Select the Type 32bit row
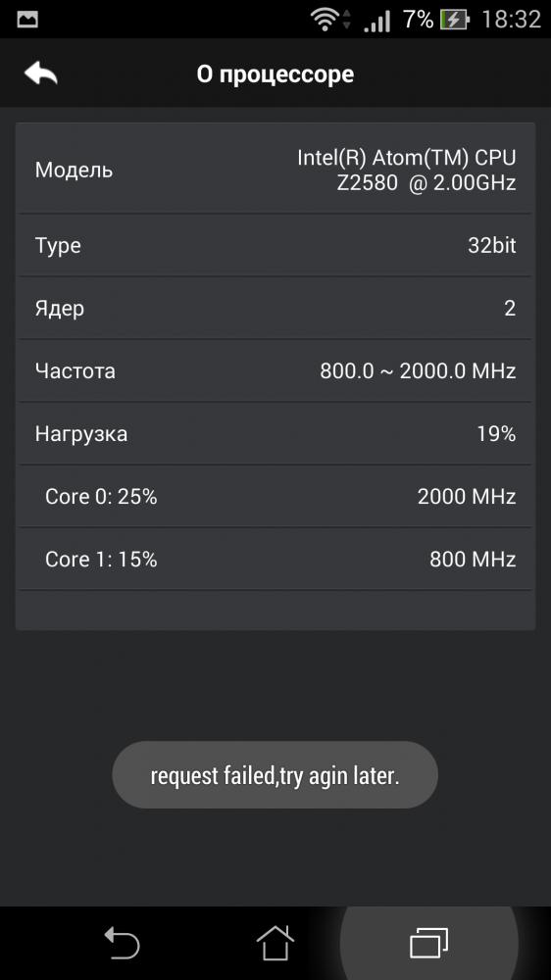The image size is (551, 980). (x=275, y=245)
